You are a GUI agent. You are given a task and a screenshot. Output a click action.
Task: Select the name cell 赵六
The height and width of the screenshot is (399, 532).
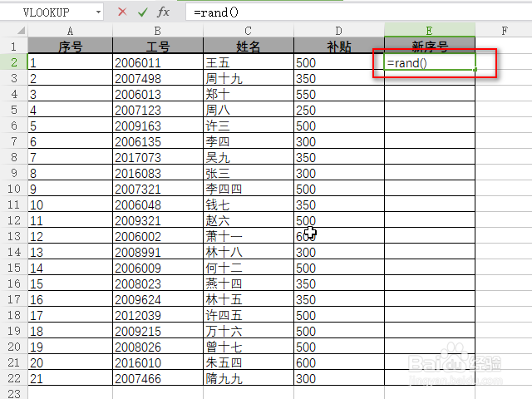249,220
